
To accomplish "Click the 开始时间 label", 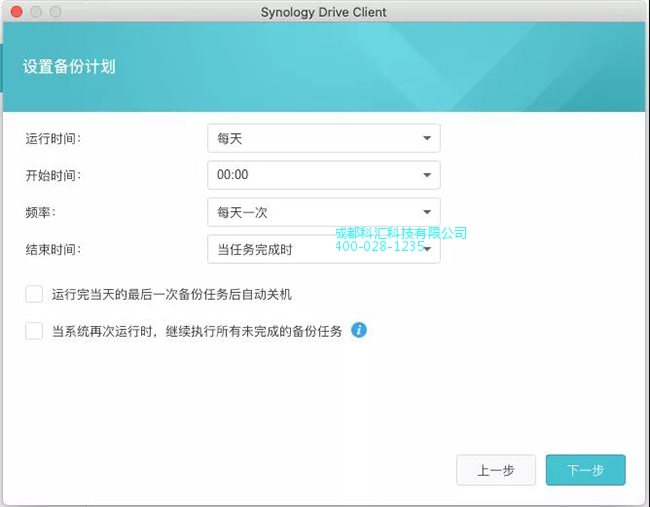I will (53, 175).
